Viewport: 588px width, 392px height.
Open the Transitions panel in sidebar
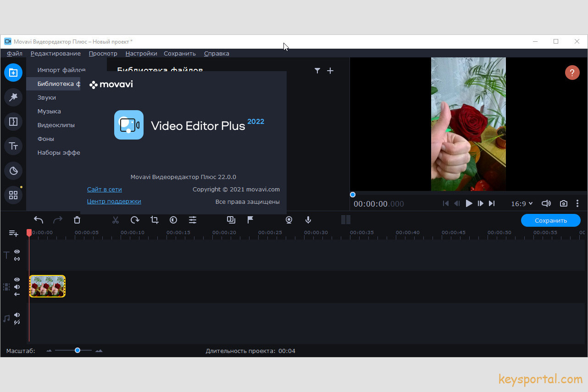pos(13,122)
